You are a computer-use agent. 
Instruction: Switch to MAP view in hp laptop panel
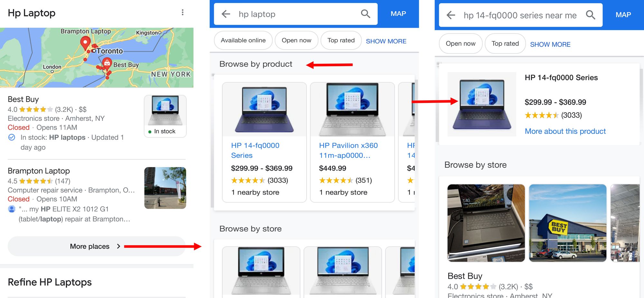tap(398, 14)
